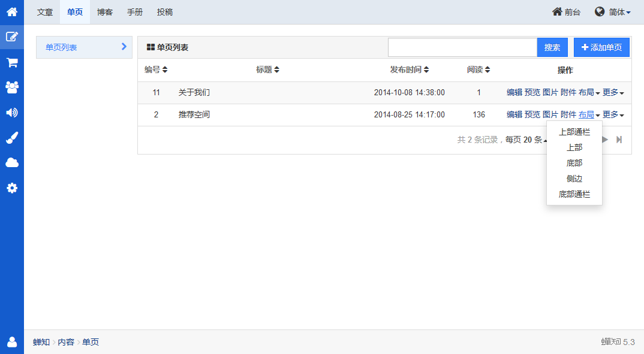Screen dimensions: 644x354
Task: Switch to the 博客 tab
Action: pyautogui.click(x=105, y=13)
